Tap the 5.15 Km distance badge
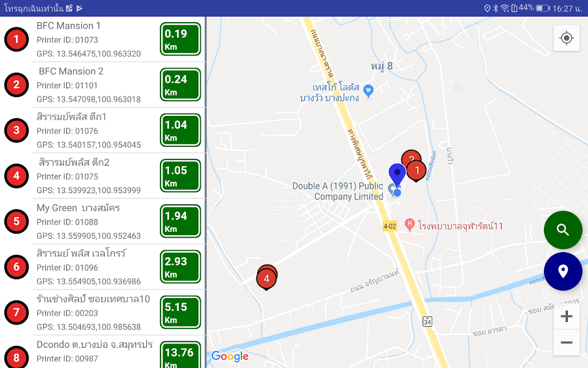The width and height of the screenshot is (588, 368). [181, 312]
